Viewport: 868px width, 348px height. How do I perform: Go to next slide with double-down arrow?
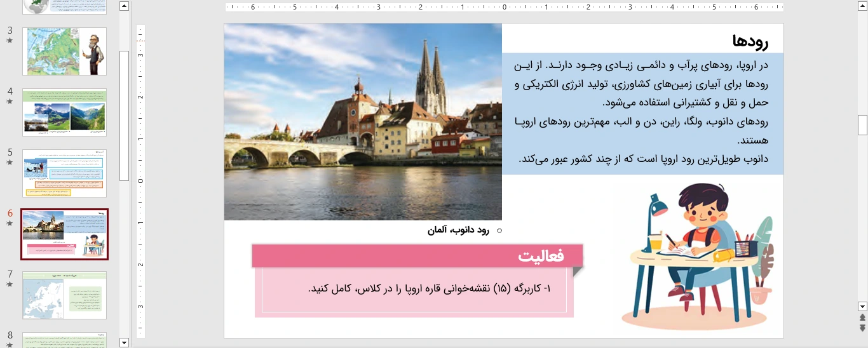click(x=862, y=328)
